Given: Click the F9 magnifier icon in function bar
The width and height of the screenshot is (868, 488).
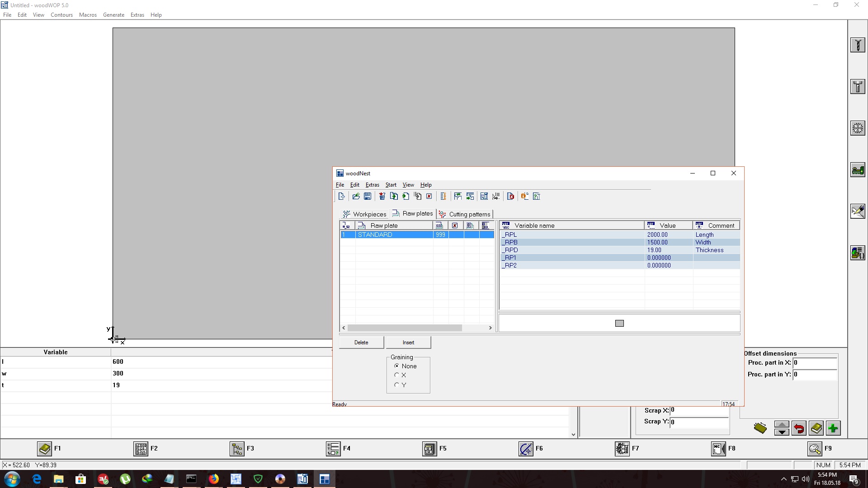Looking at the screenshot, I should coord(815,449).
